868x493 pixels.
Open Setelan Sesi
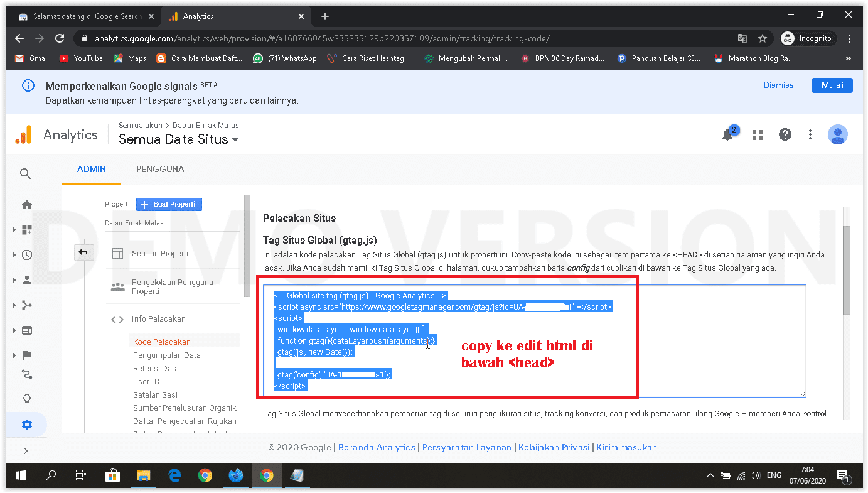(155, 394)
